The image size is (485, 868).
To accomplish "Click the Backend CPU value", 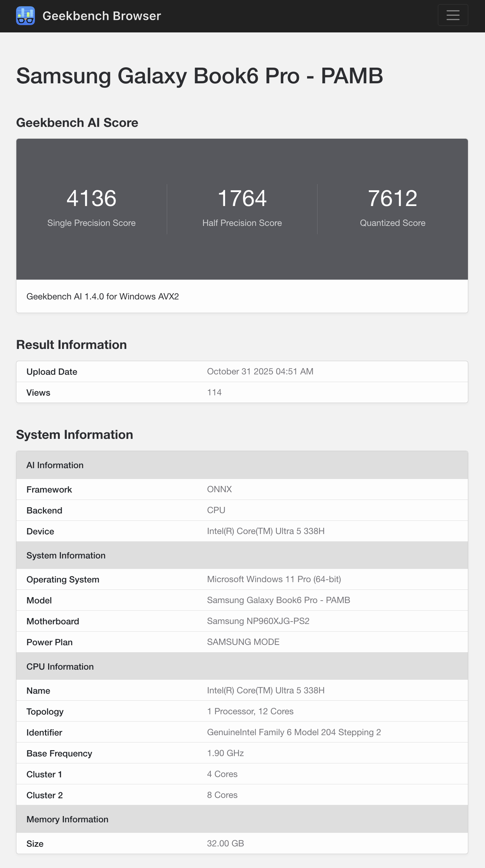I will tap(216, 510).
